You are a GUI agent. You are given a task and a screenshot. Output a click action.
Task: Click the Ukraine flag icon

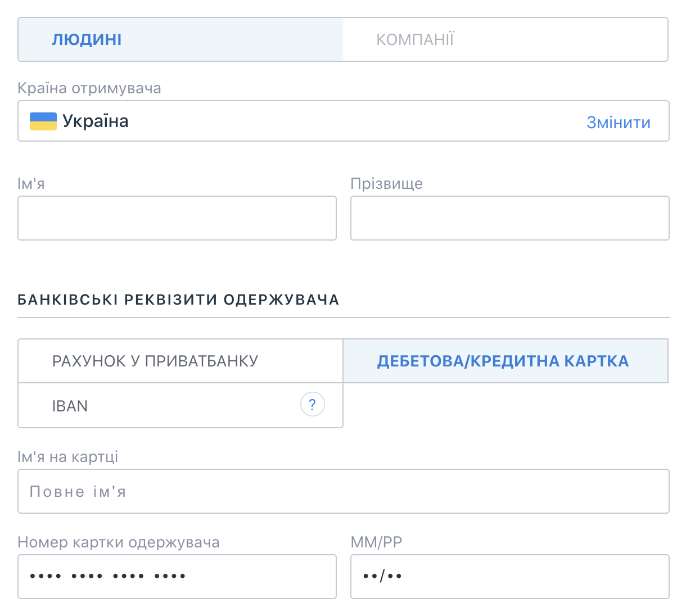[x=43, y=121]
